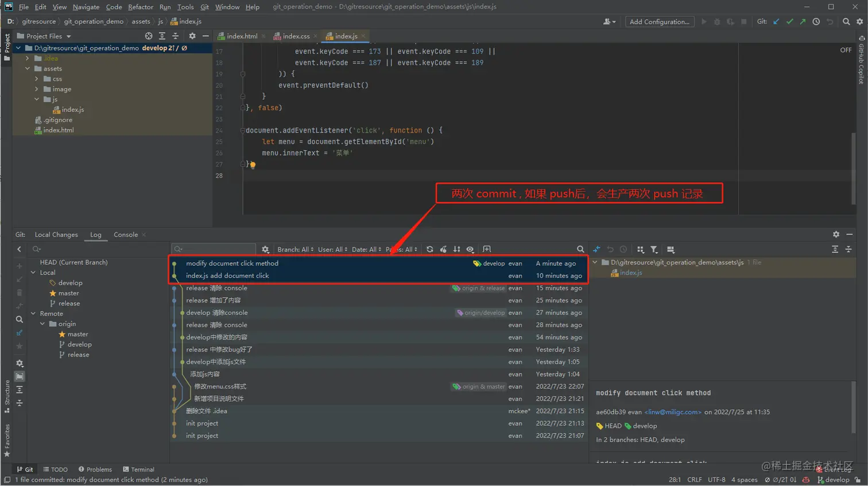Refresh the Git log panel

click(x=430, y=249)
